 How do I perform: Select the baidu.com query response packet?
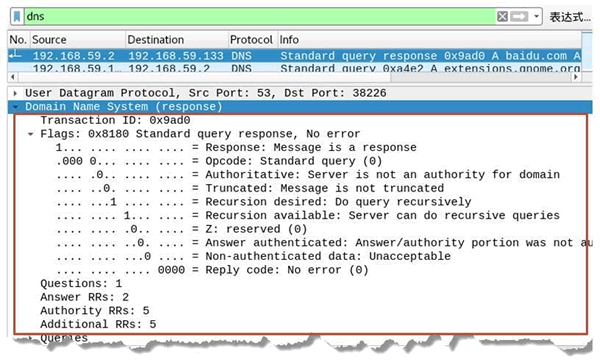click(x=295, y=56)
